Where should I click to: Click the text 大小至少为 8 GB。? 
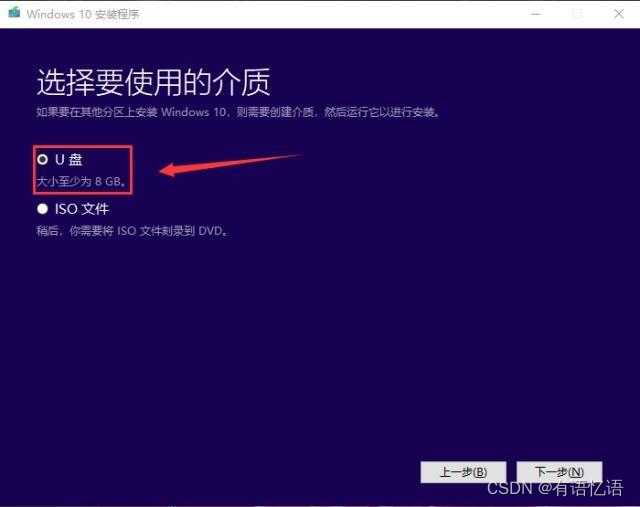[x=81, y=181]
